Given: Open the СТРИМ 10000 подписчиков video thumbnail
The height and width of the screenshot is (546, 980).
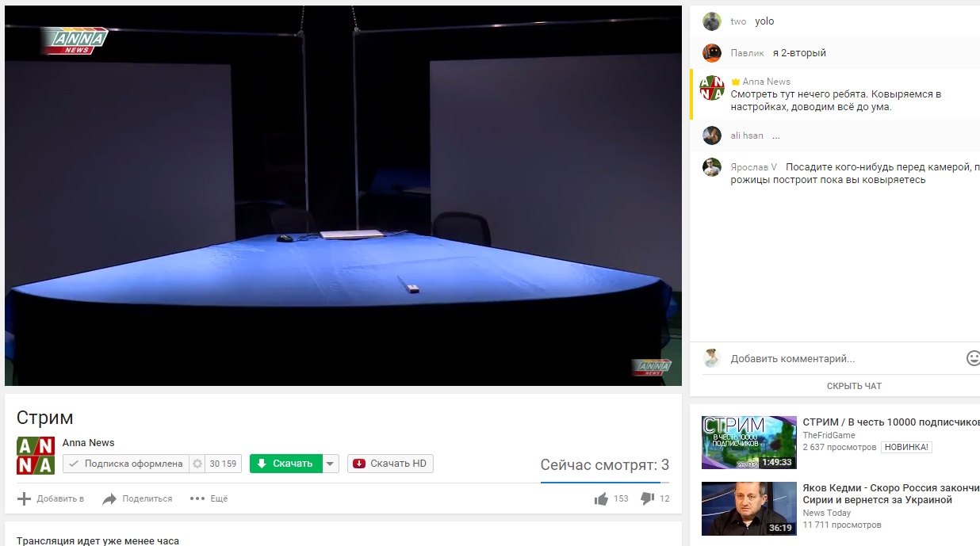Looking at the screenshot, I should click(x=748, y=442).
